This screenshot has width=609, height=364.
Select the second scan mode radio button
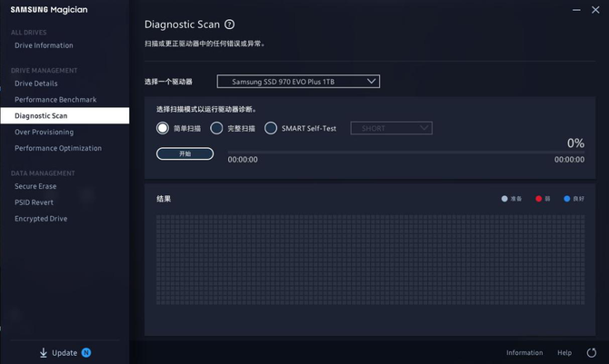(216, 128)
